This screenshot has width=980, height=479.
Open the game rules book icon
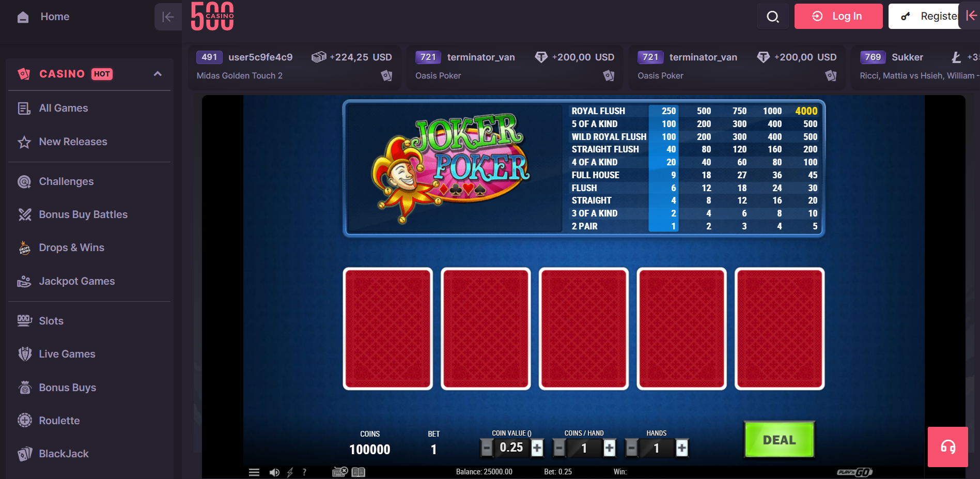point(359,472)
